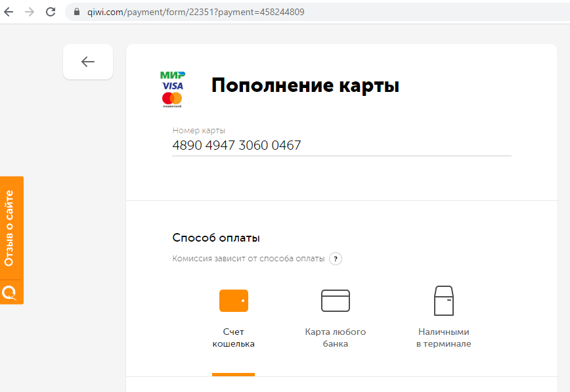Click the Mastercard logo
The width and height of the screenshot is (570, 392).
pos(172,99)
